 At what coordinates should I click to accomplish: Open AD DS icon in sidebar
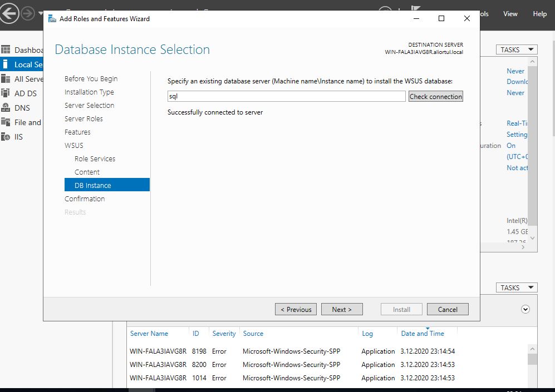click(6, 93)
